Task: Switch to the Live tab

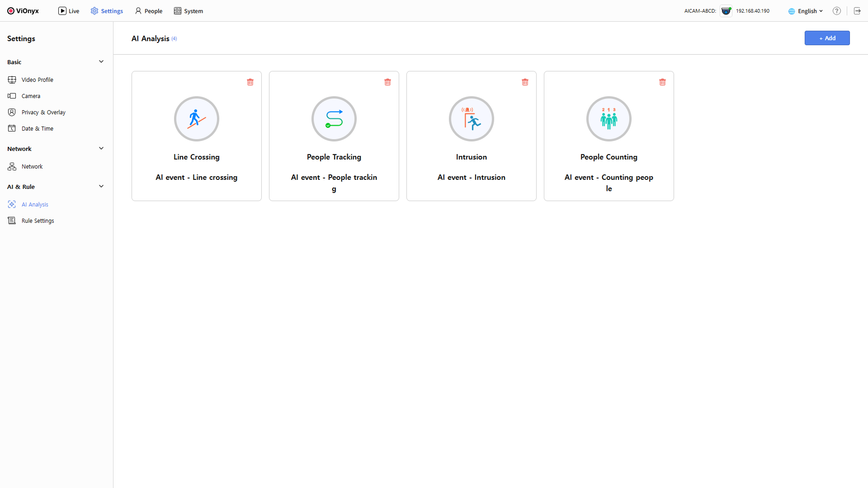Action: click(69, 11)
